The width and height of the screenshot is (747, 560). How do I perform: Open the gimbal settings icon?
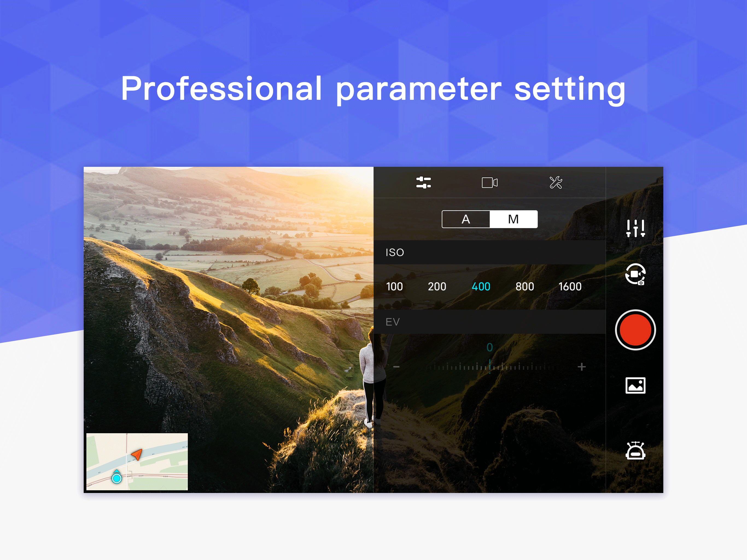[x=635, y=451]
